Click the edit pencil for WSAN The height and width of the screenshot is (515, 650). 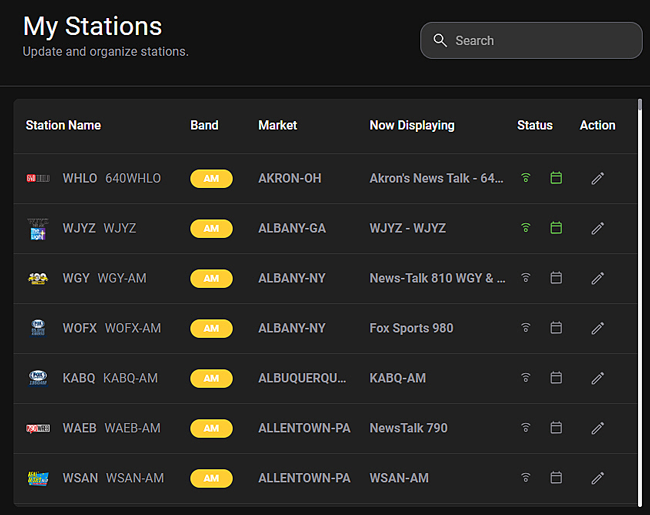coord(597,478)
